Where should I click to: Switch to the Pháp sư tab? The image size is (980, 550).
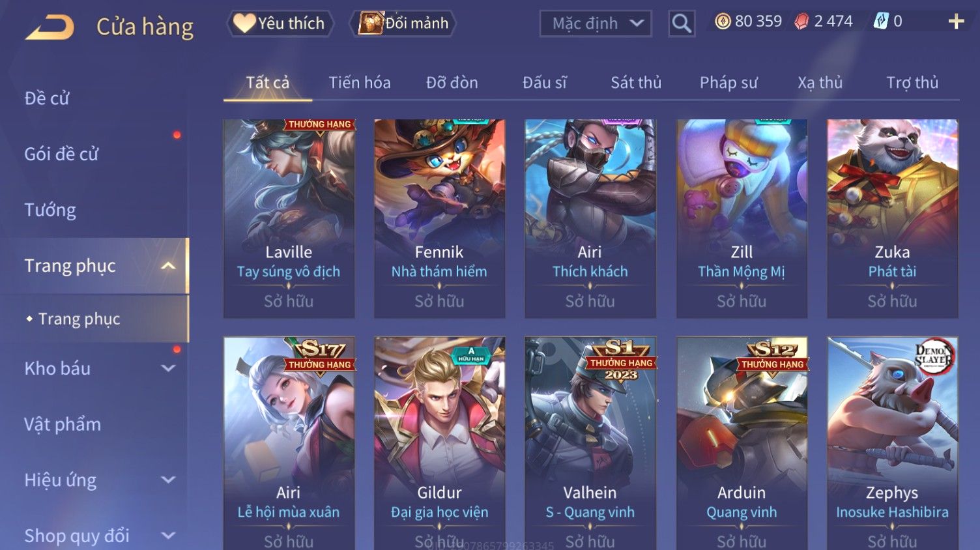pyautogui.click(x=728, y=83)
